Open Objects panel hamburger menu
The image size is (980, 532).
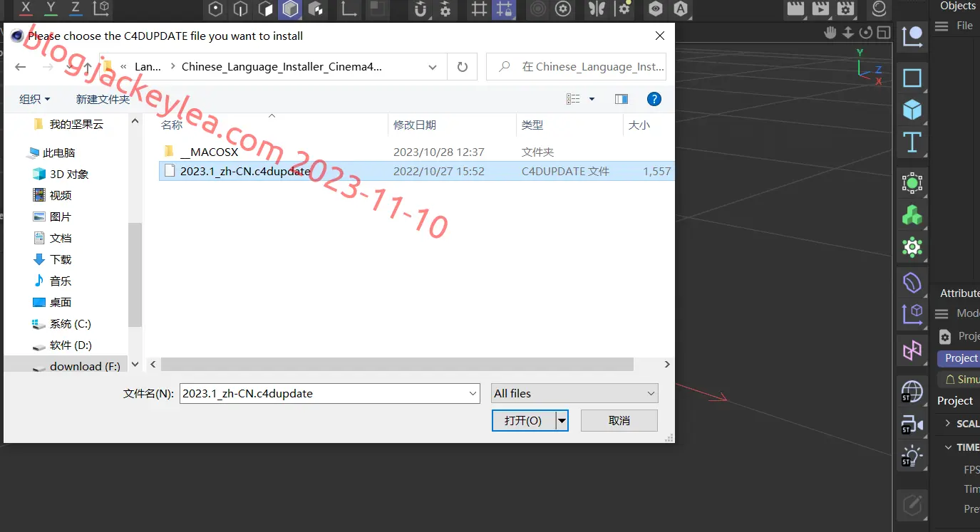click(x=942, y=26)
